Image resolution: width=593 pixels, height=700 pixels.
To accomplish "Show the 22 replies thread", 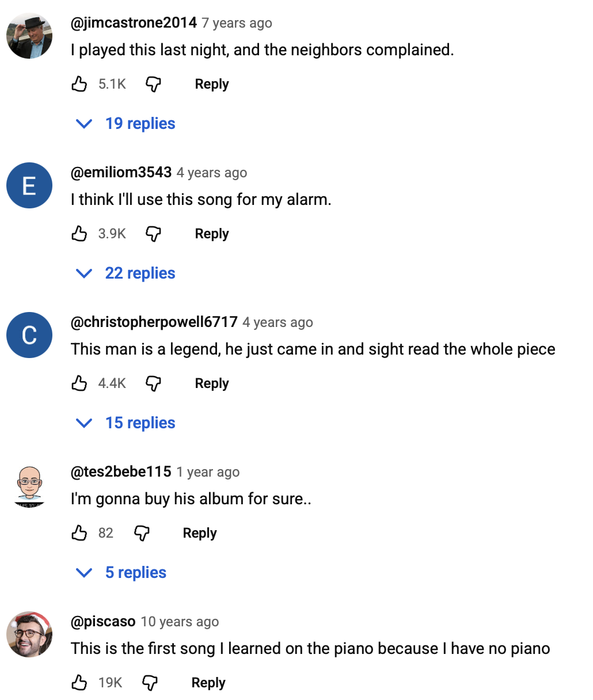I will (x=126, y=273).
